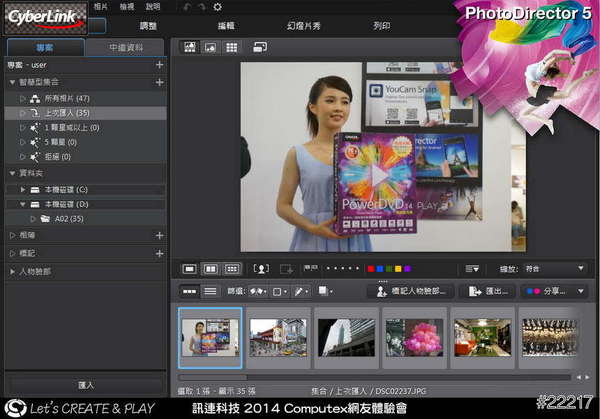600x419 pixels.
Task: Expand the 本機磁碟 (C:) drive folder
Action: pyautogui.click(x=23, y=188)
